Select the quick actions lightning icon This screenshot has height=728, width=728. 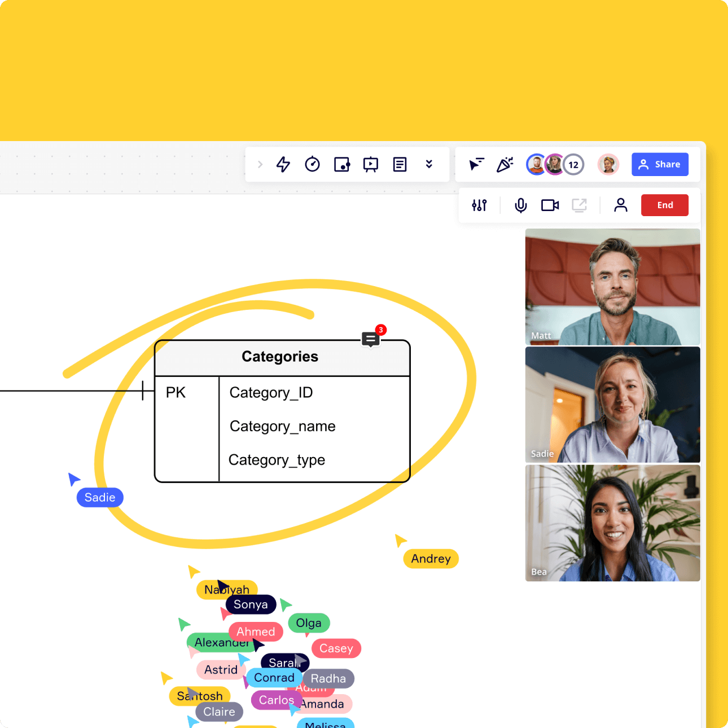pyautogui.click(x=283, y=164)
